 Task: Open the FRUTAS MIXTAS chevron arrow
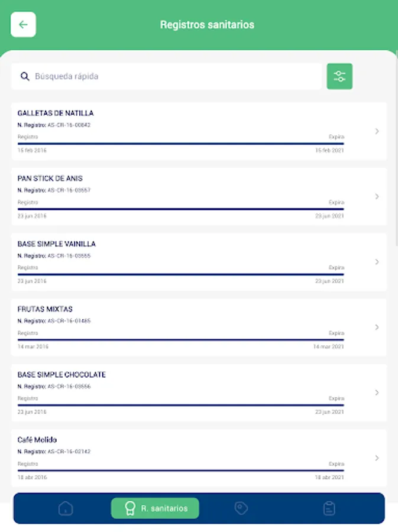pos(377,327)
